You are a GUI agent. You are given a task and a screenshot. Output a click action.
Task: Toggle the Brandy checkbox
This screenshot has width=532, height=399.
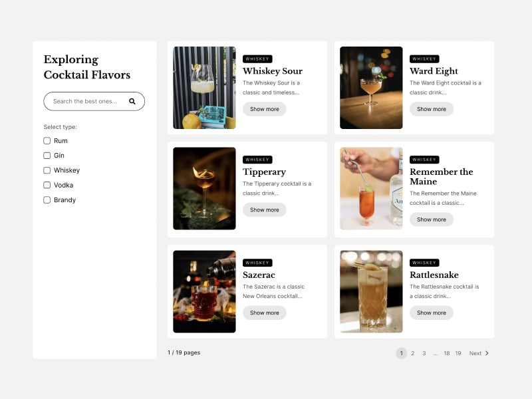click(x=47, y=199)
